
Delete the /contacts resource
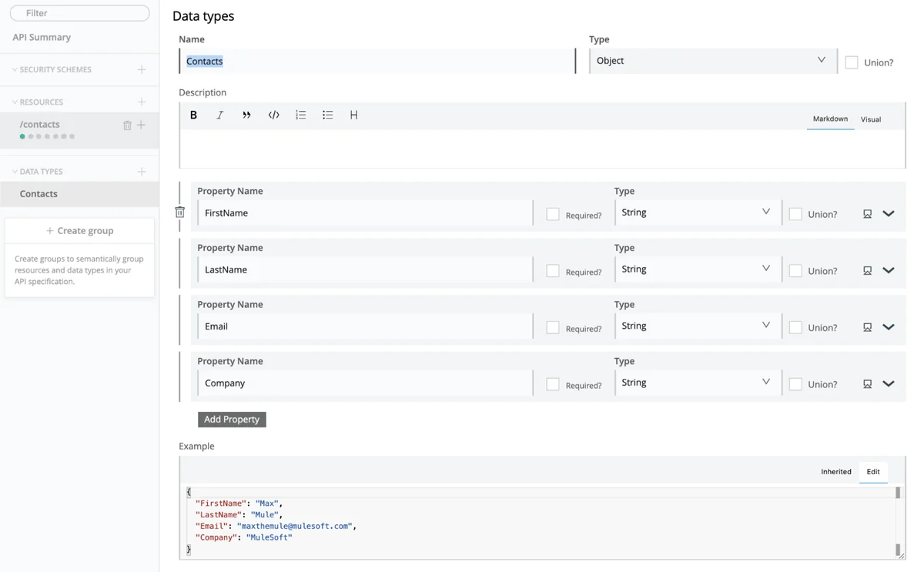click(128, 125)
